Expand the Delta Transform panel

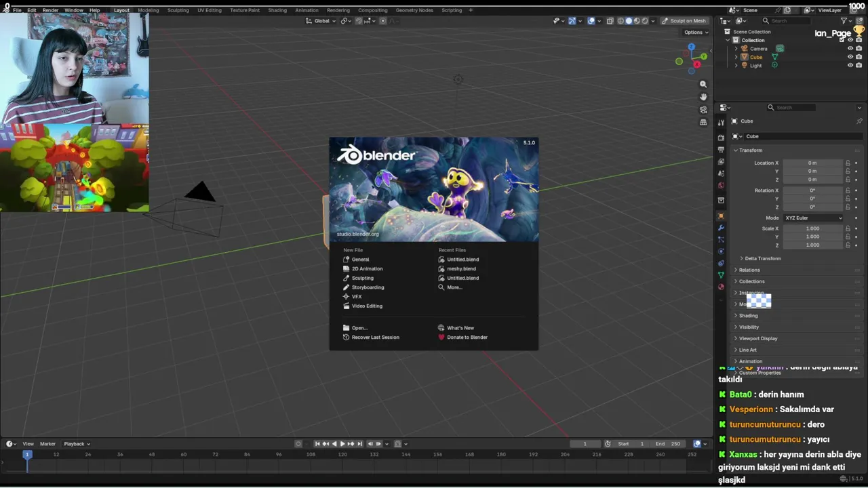pos(763,258)
